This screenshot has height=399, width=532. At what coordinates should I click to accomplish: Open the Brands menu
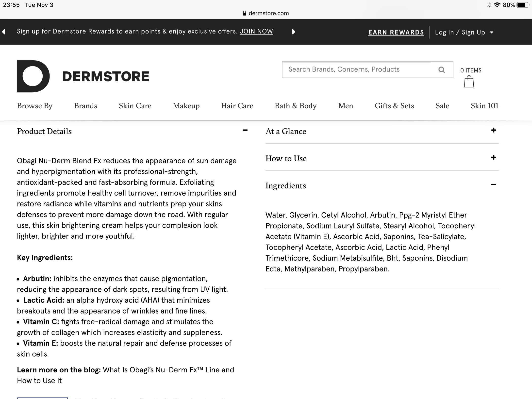coord(85,106)
